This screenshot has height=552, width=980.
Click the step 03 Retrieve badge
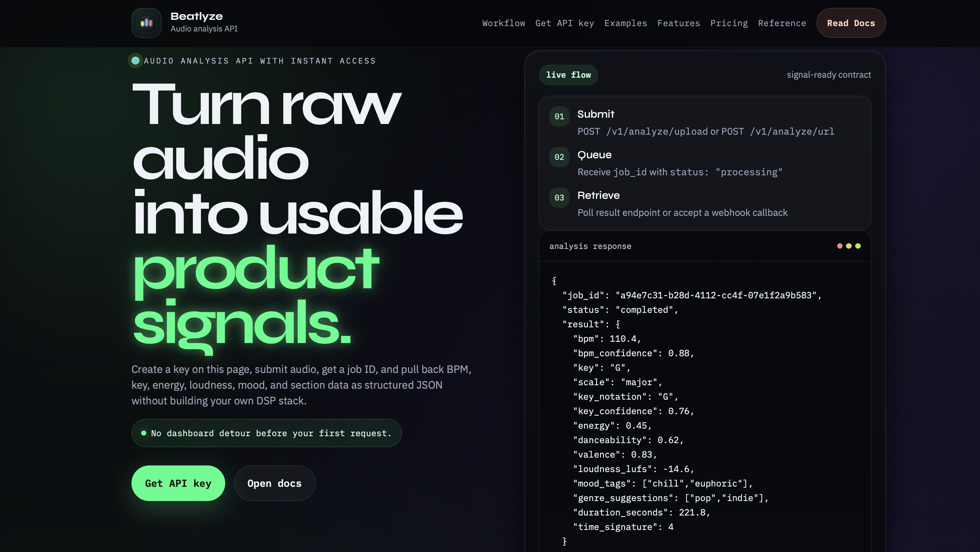559,198
